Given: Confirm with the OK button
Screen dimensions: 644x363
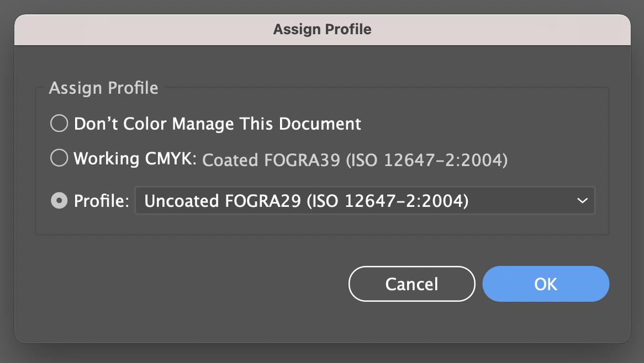Looking at the screenshot, I should (x=546, y=284).
